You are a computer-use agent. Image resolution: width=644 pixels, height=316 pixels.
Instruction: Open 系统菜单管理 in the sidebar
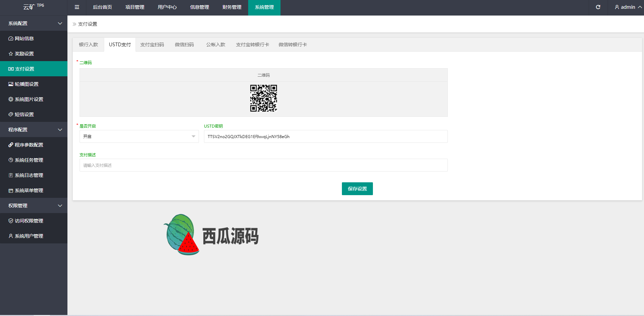point(34,190)
